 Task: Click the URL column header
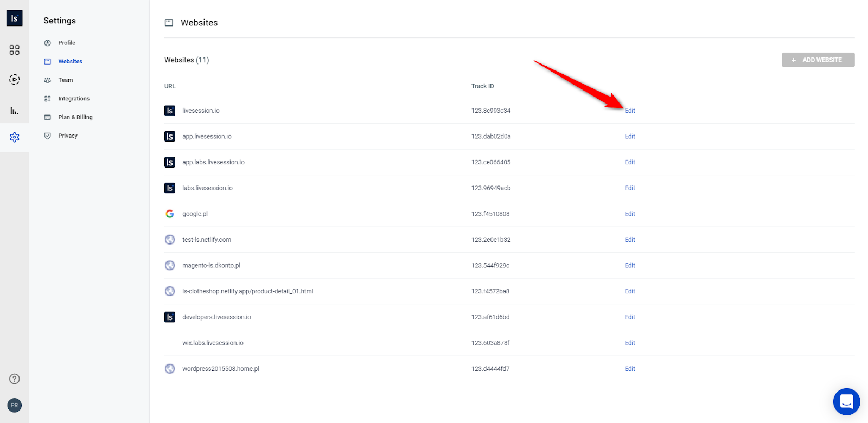pyautogui.click(x=170, y=86)
